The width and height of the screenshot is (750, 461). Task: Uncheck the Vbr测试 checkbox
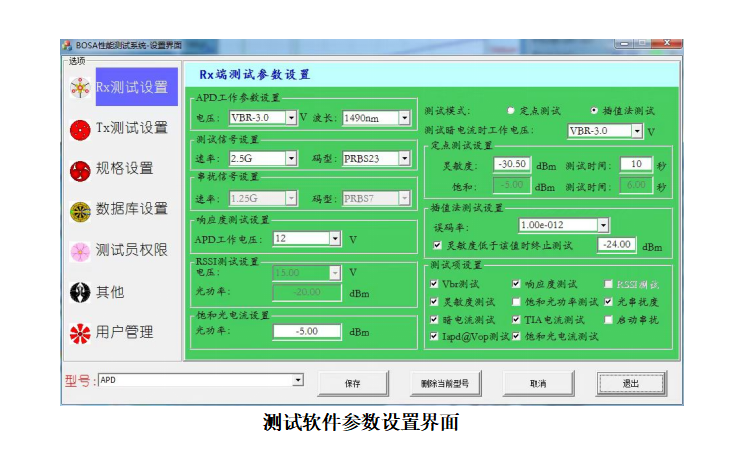434,284
